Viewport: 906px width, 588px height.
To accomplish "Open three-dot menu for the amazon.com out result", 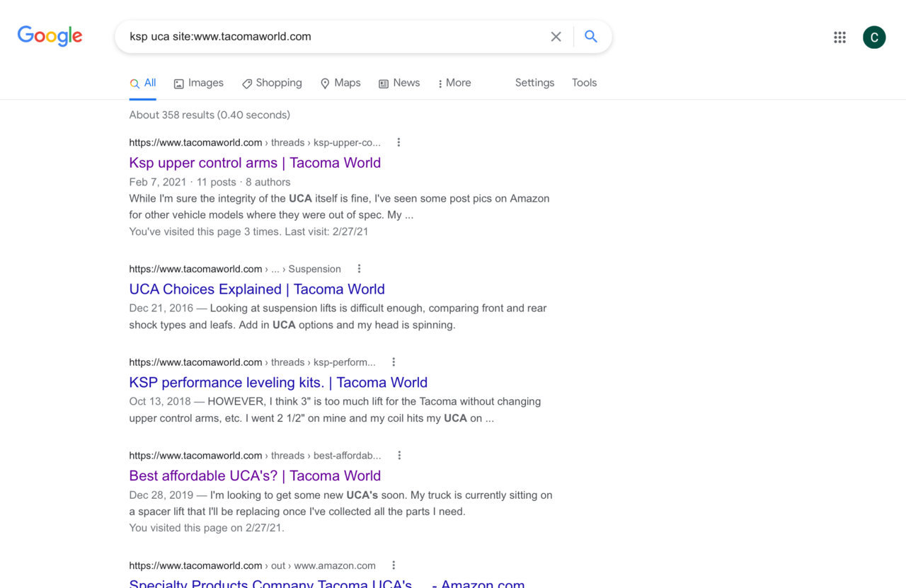I will 394,565.
